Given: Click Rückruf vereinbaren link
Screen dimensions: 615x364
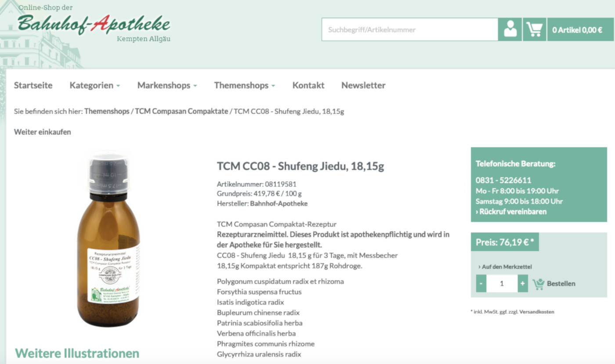Looking at the screenshot, I should pyautogui.click(x=511, y=212).
